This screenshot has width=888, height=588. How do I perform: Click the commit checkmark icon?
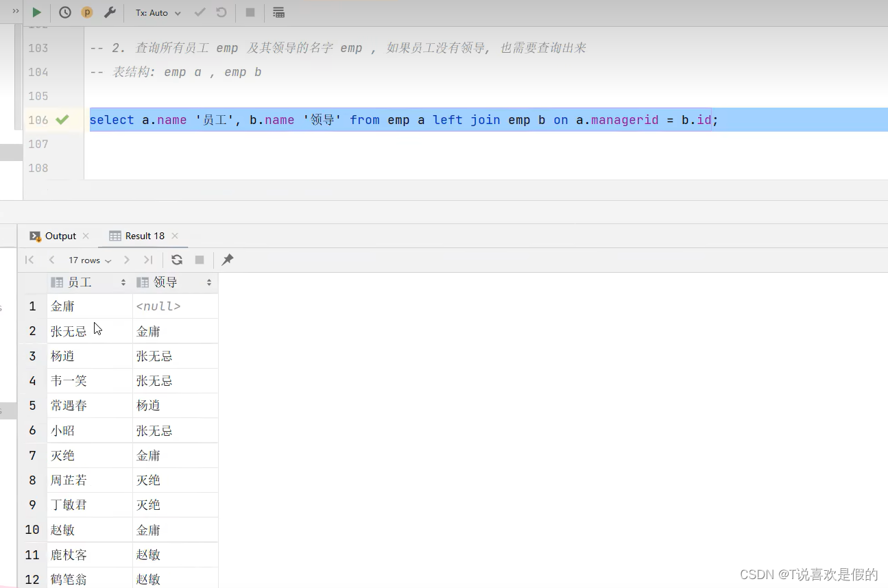pyautogui.click(x=200, y=12)
